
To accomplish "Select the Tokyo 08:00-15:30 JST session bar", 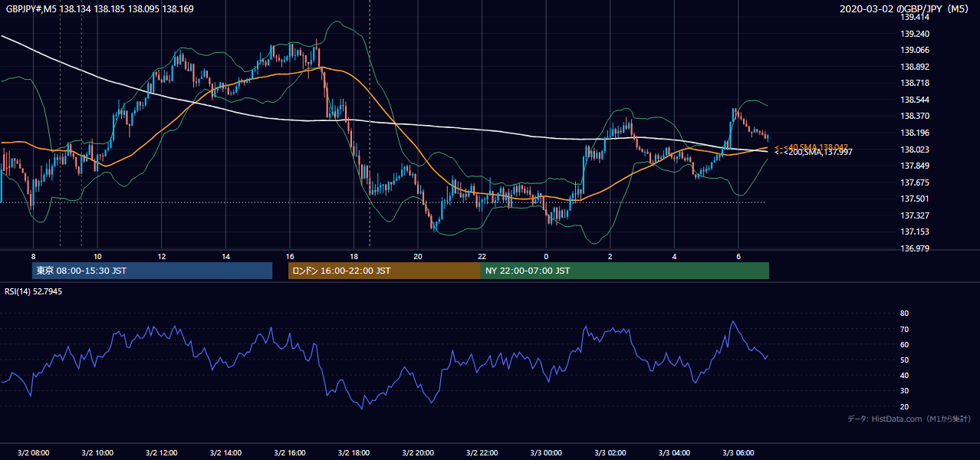I will click(152, 271).
